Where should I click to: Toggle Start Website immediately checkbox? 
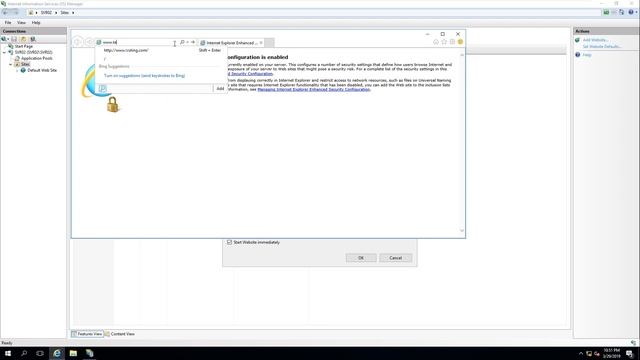coord(229,242)
